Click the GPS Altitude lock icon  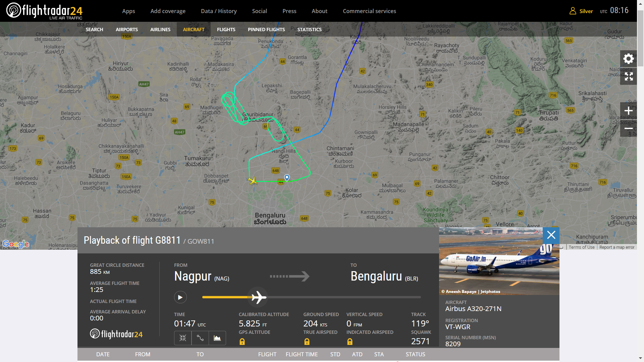tap(242, 342)
